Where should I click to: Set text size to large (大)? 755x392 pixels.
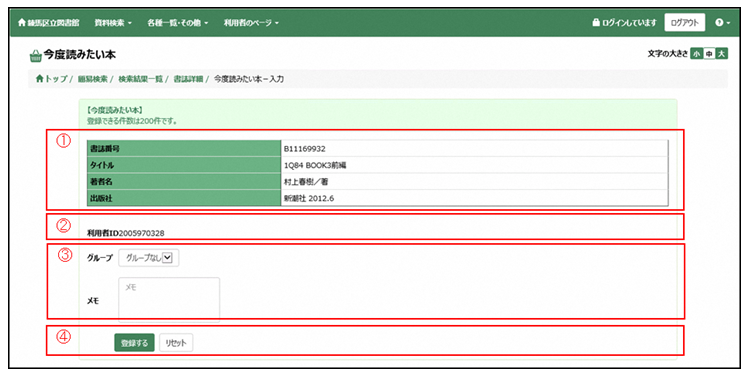point(721,53)
